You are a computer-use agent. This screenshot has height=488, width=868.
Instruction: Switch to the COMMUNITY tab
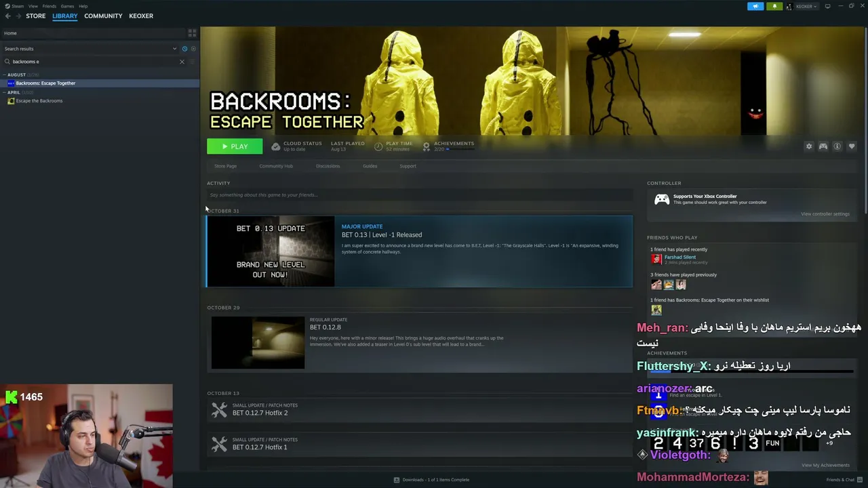(103, 16)
